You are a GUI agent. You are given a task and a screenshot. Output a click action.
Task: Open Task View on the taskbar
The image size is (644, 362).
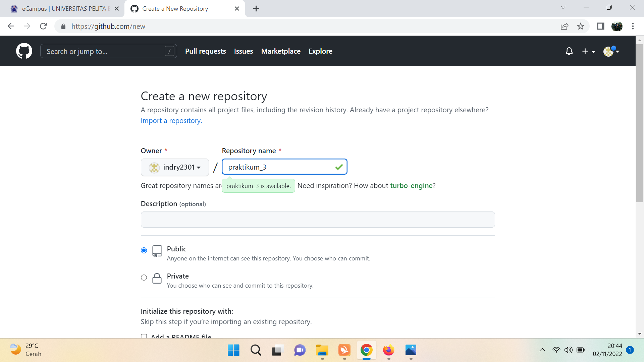click(x=278, y=350)
